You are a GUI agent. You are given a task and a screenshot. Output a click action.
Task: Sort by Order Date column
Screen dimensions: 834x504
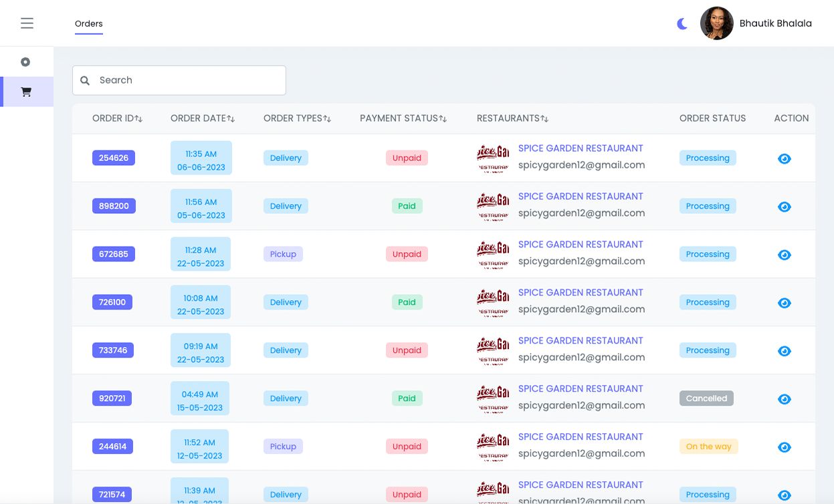[203, 118]
